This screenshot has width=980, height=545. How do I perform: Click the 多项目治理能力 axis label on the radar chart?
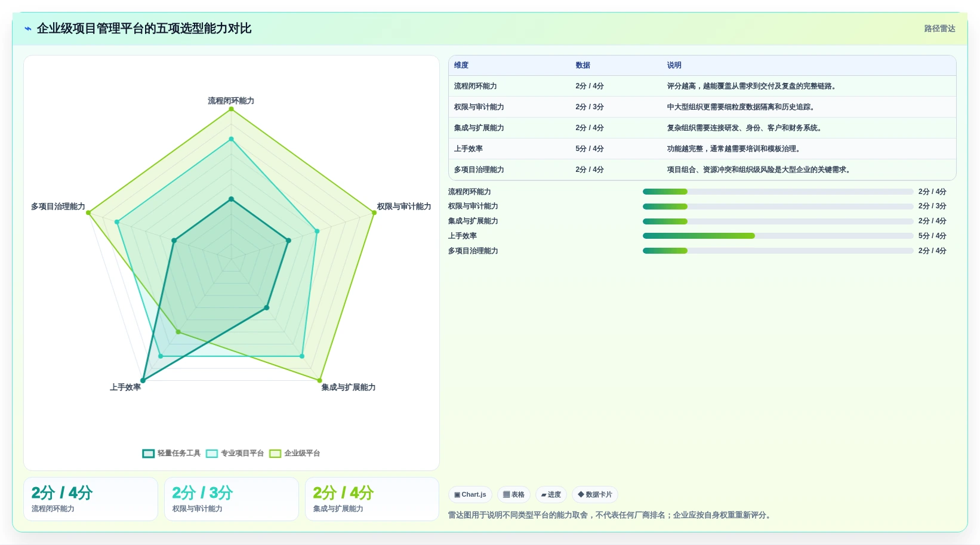click(x=58, y=207)
